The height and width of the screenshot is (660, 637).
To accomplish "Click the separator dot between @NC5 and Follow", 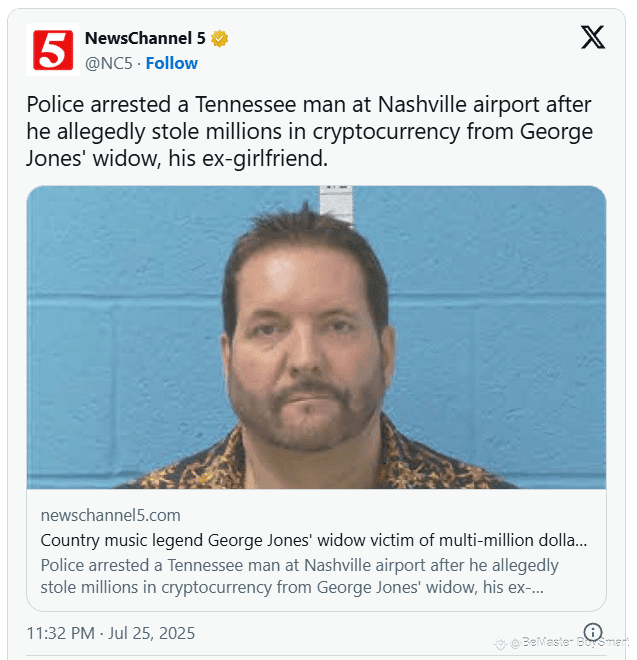I will 139,64.
